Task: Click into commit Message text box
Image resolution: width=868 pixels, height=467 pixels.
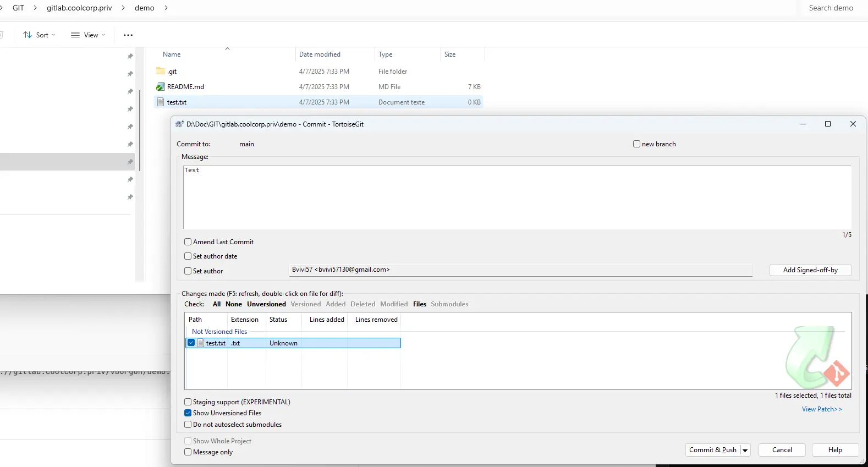Action: pos(517,197)
